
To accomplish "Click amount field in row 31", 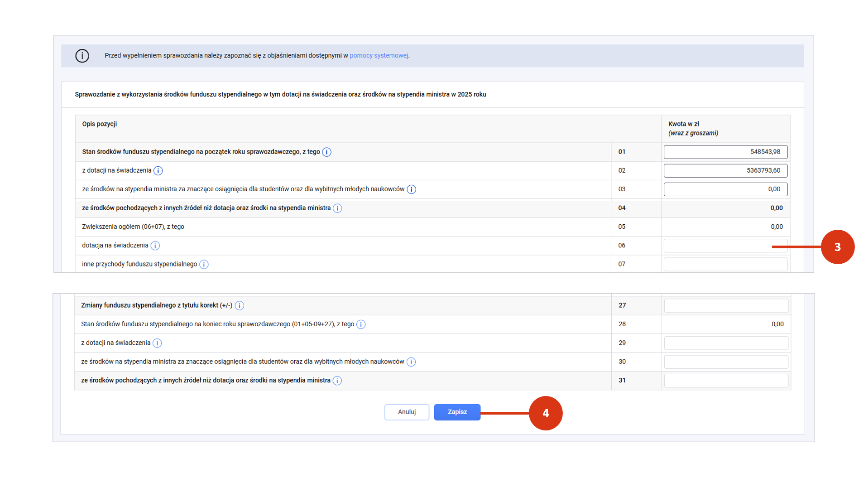I will 725,381.
